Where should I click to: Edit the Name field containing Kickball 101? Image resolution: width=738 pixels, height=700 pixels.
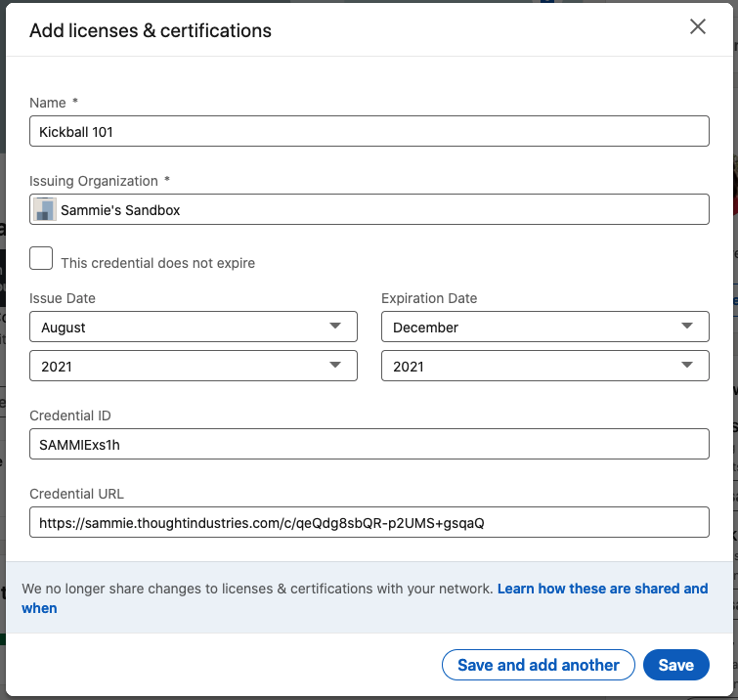(369, 131)
